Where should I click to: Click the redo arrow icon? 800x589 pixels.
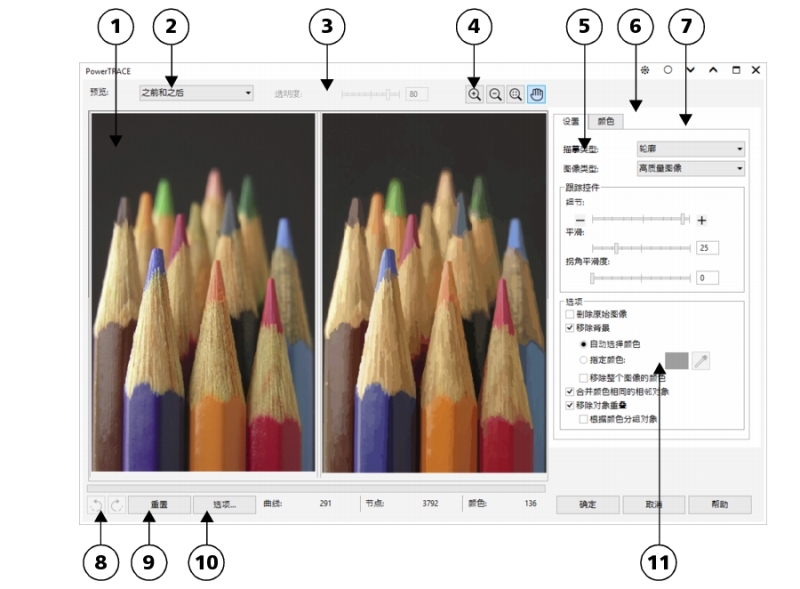[x=117, y=505]
